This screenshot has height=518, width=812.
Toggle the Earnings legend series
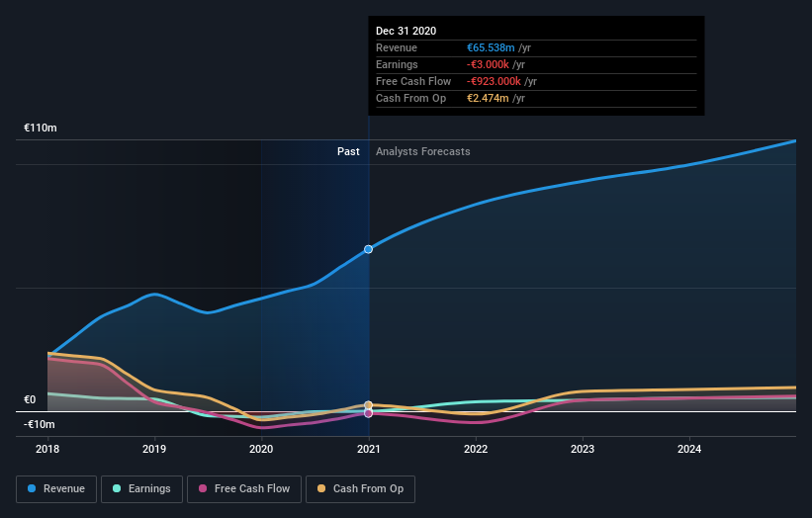tap(141, 489)
